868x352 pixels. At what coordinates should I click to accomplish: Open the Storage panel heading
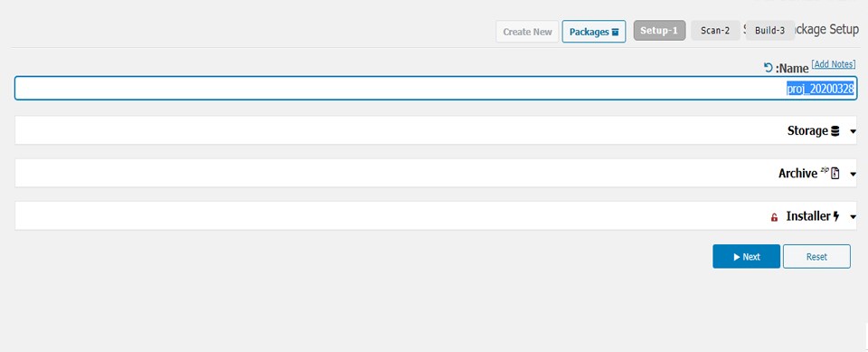point(807,131)
